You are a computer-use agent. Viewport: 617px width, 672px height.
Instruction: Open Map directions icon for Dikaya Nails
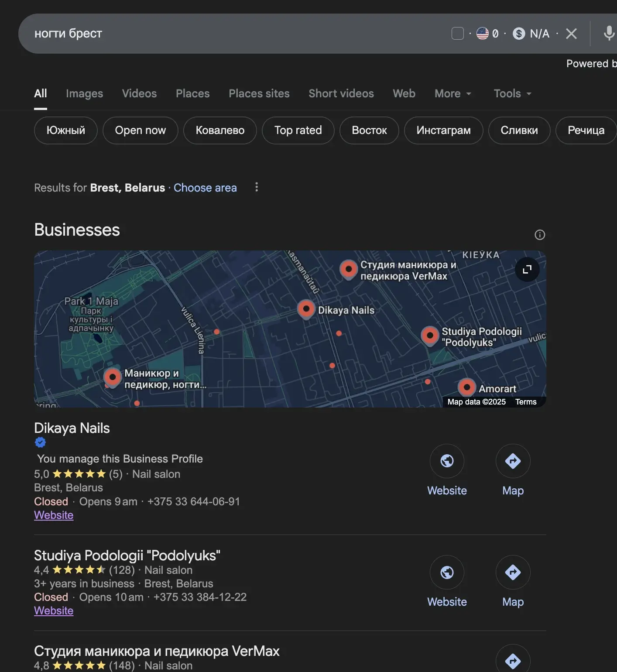tap(513, 461)
